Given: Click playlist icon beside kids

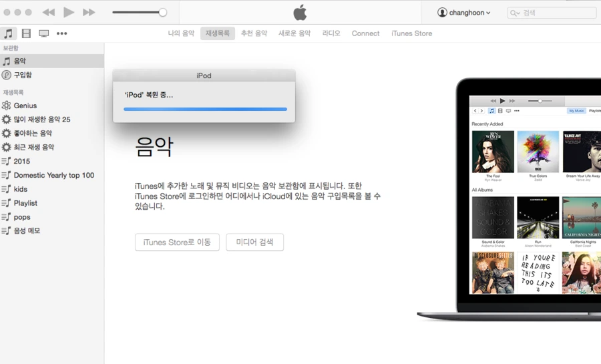Looking at the screenshot, I should [6, 189].
